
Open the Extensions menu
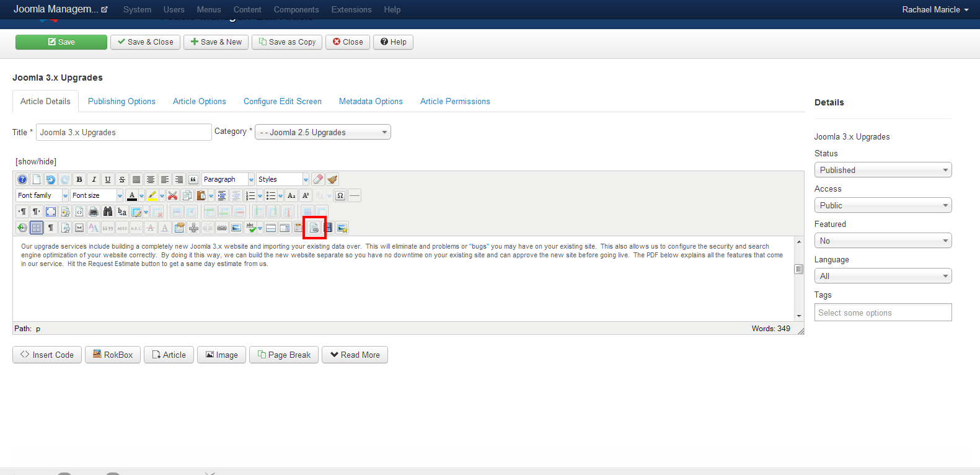351,9
